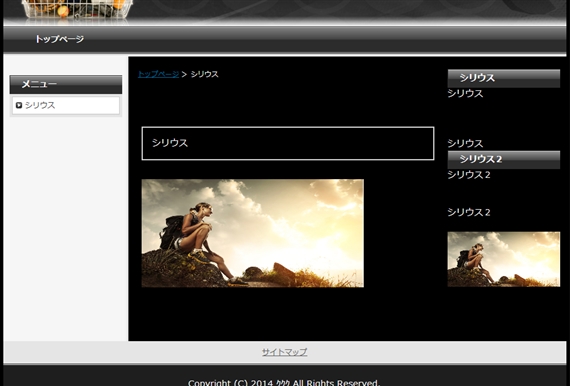
Task: Click the メニュー sidebar header
Action: (x=66, y=84)
